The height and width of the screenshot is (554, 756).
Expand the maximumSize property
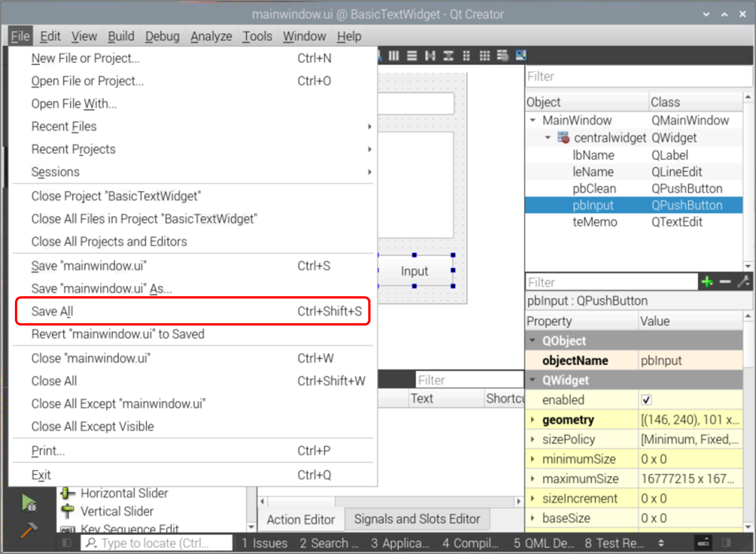(x=533, y=479)
